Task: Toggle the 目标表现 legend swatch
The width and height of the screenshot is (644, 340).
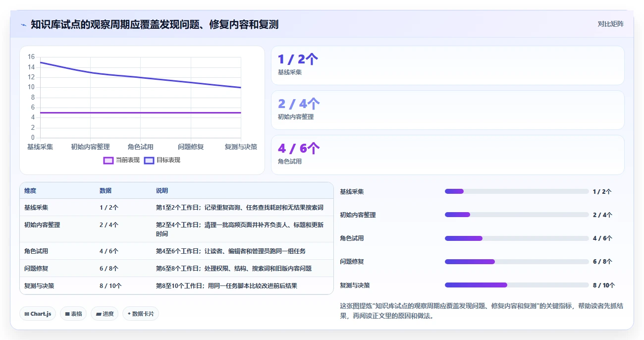Action: point(149,160)
